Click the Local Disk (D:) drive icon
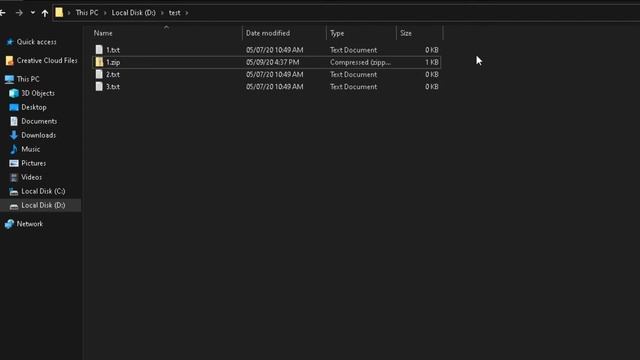This screenshot has width=640, height=360. 14,206
